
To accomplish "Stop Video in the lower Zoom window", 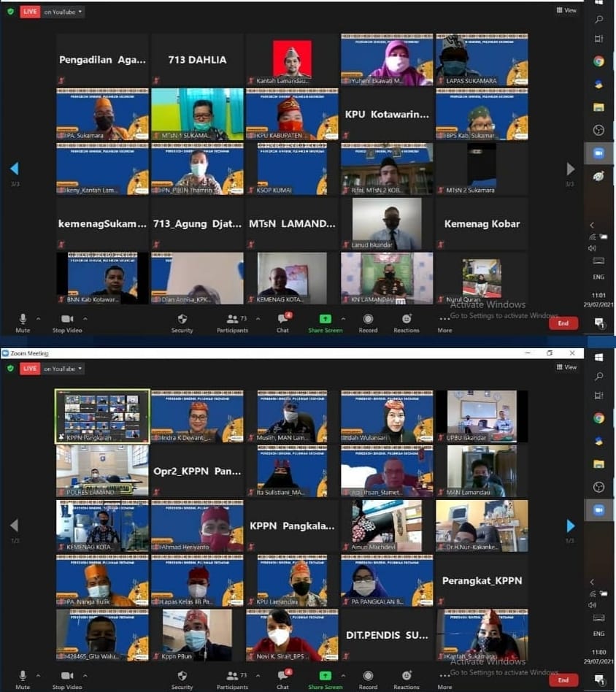I will pos(66,678).
